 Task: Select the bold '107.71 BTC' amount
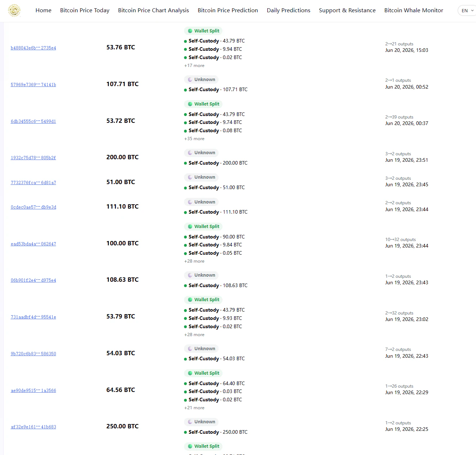(x=122, y=84)
